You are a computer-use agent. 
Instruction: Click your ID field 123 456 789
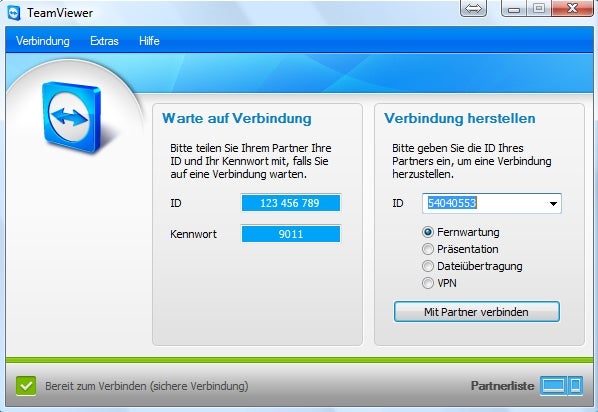[x=291, y=203]
